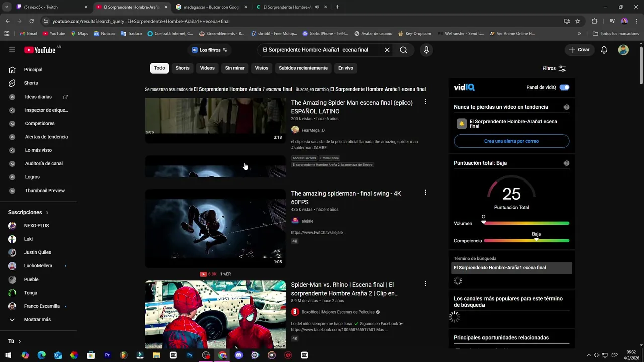The width and height of the screenshot is (644, 362).
Task: Select the Sin mirar filter chip
Action: click(234, 68)
